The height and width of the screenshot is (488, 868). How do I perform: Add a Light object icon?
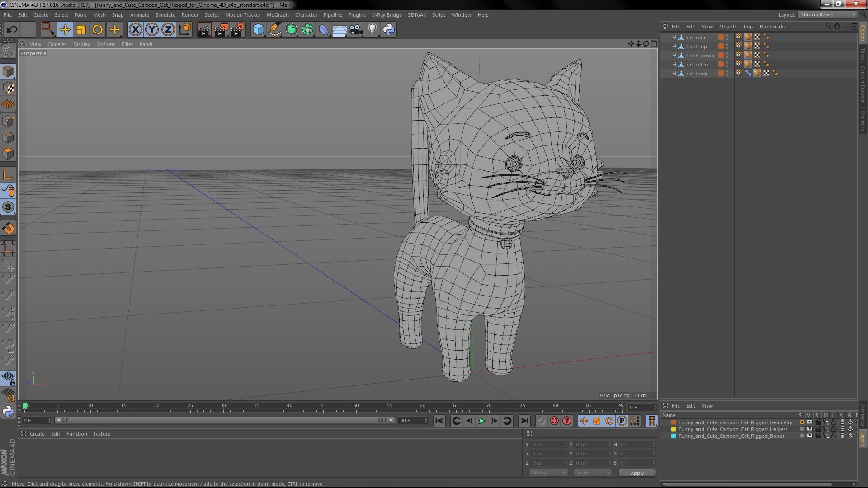click(x=373, y=30)
